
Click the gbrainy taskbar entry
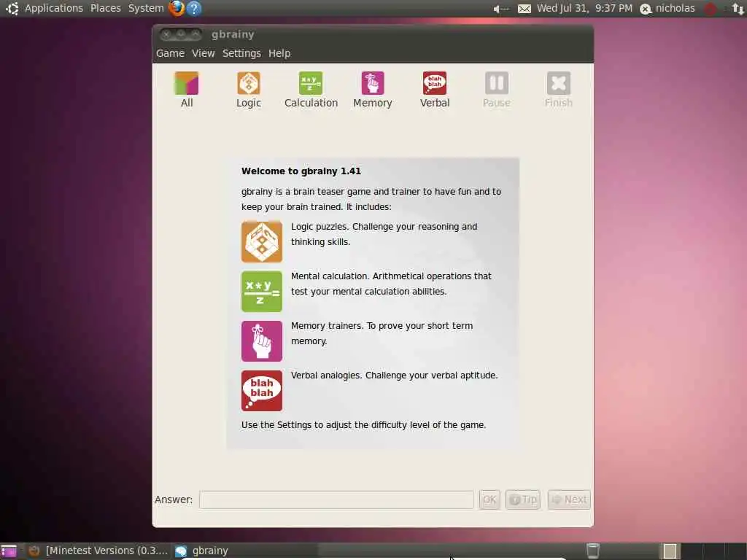(x=201, y=551)
